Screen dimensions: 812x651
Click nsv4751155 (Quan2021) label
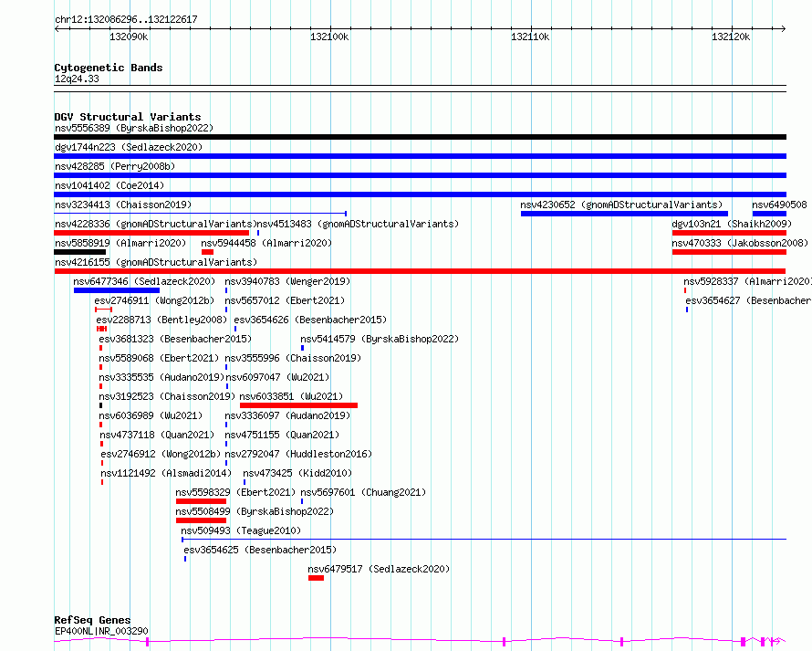[x=282, y=435]
